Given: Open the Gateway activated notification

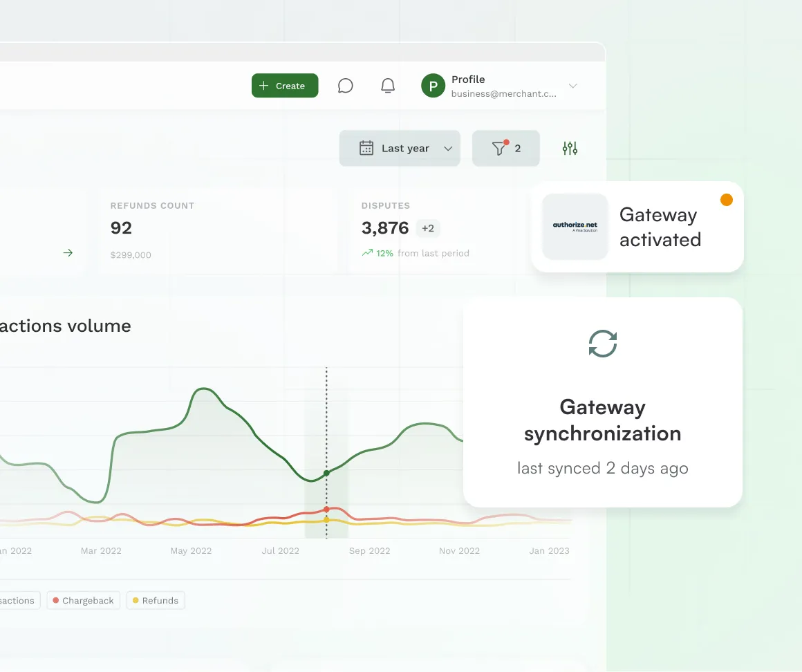Looking at the screenshot, I should [660, 227].
